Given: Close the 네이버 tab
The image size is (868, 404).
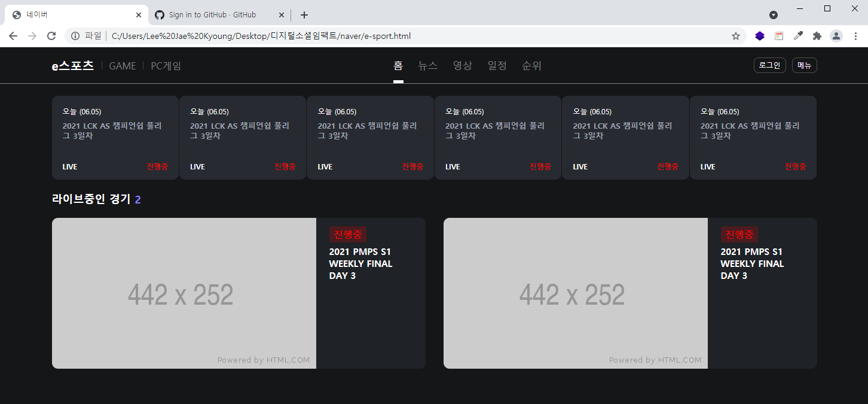Looking at the screenshot, I should 139,15.
